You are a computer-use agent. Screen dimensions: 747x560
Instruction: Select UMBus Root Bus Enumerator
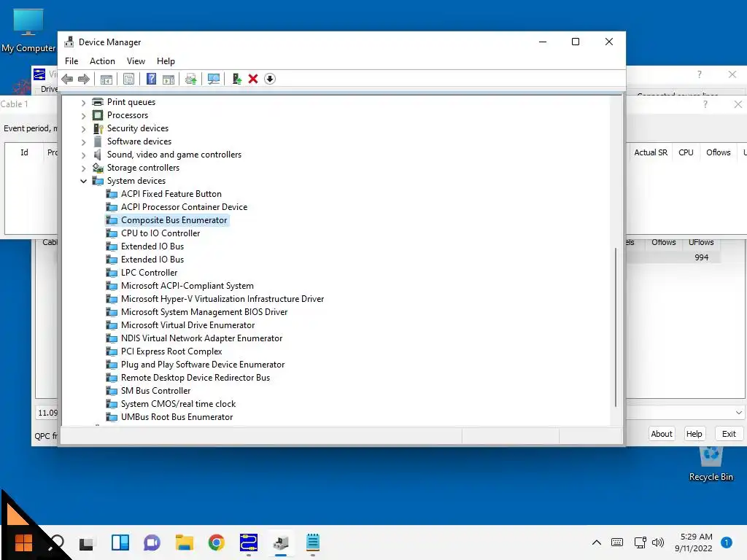coord(177,417)
